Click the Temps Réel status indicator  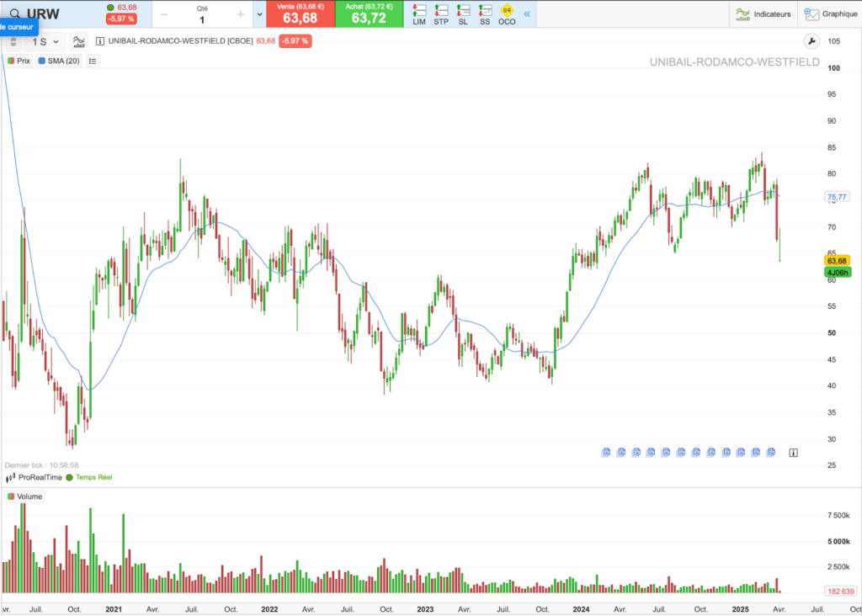click(89, 477)
